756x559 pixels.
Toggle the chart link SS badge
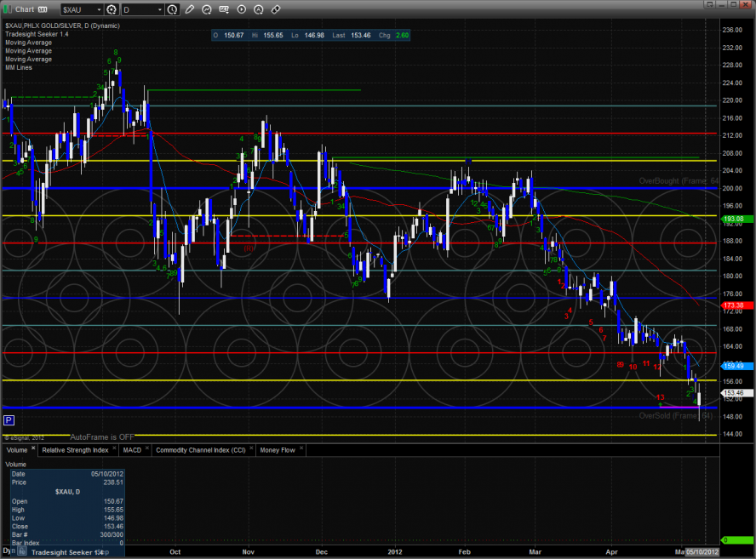click(x=42, y=9)
